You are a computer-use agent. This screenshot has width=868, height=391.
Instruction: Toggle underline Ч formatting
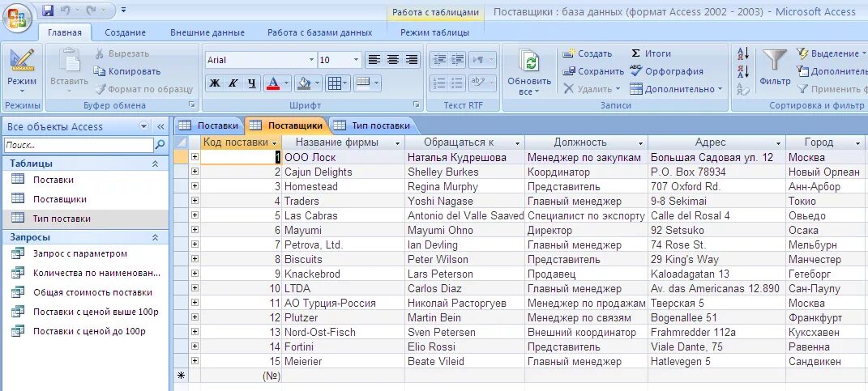coord(252,83)
